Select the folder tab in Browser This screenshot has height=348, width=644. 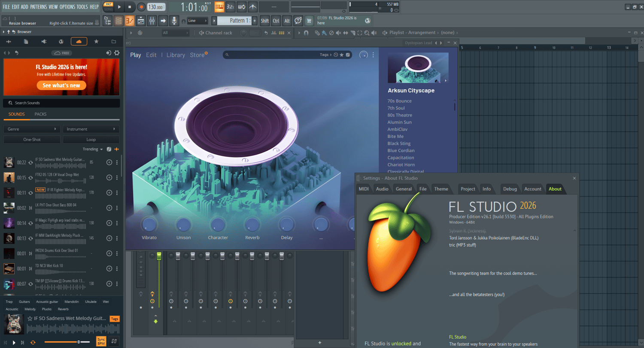point(114,41)
